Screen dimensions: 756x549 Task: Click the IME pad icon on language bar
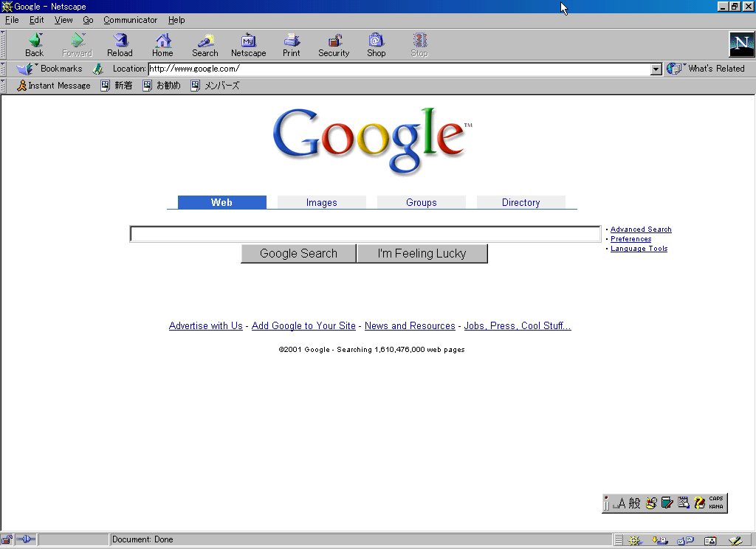pyautogui.click(x=651, y=503)
